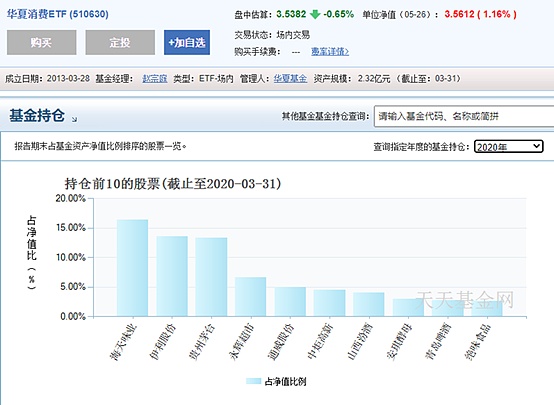Open fund manager 赵宗庭 link
This screenshot has height=405, width=554.
click(154, 78)
